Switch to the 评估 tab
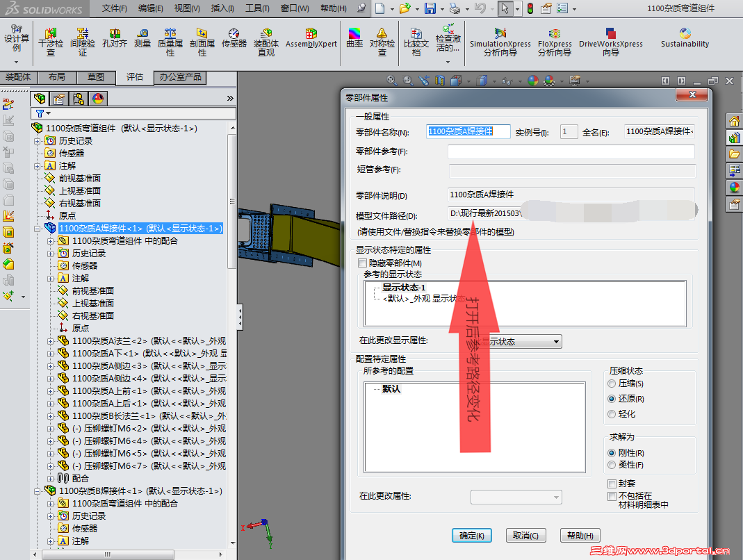 [x=135, y=77]
